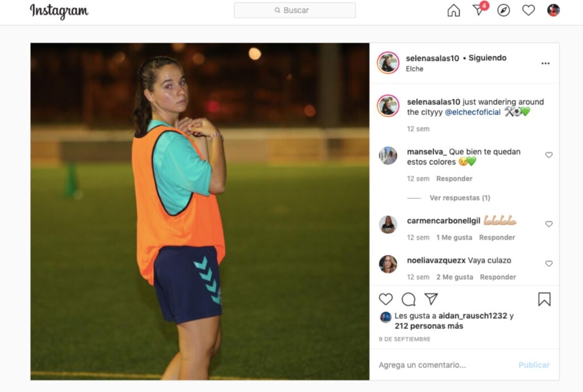583x392 pixels.
Task: Focus the Buscar search field
Action: coord(295,10)
